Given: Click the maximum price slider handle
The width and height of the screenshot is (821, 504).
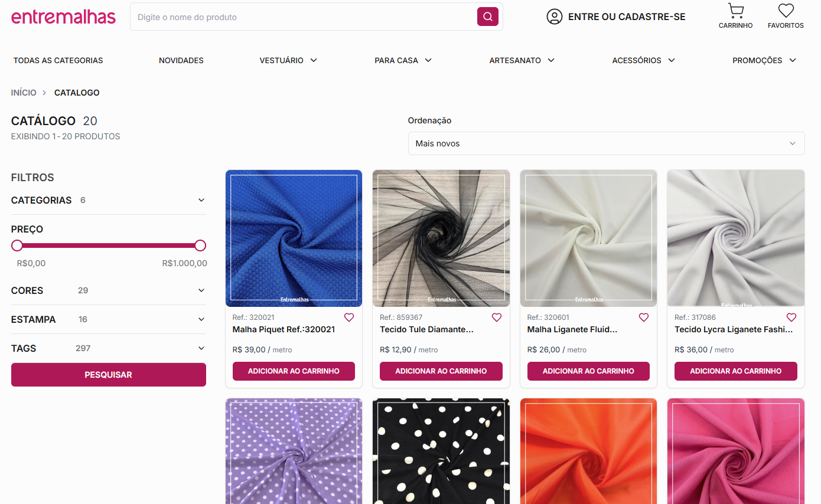Looking at the screenshot, I should coord(200,246).
